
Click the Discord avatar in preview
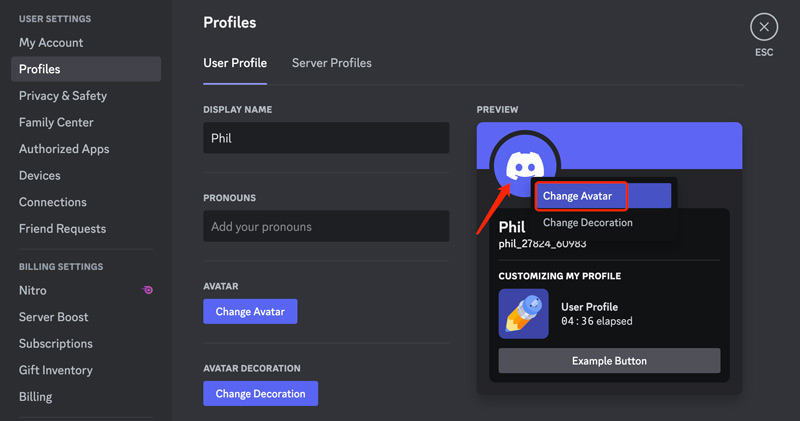pyautogui.click(x=524, y=165)
